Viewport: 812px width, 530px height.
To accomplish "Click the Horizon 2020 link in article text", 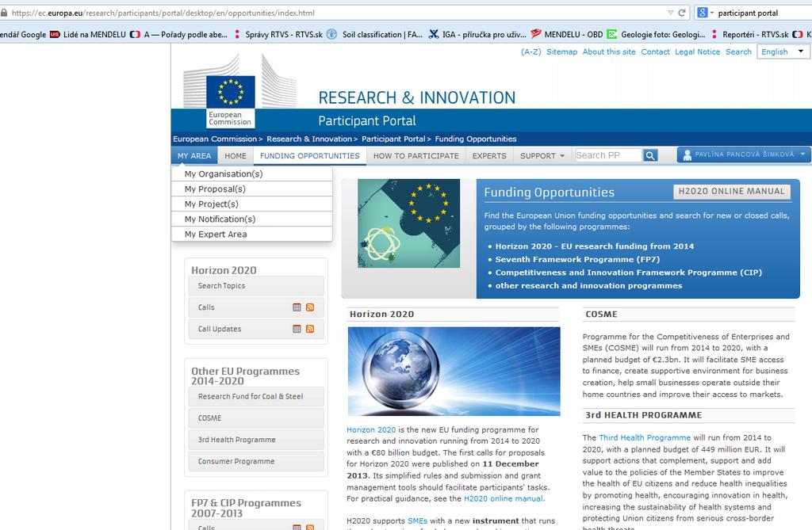I will coord(371,429).
